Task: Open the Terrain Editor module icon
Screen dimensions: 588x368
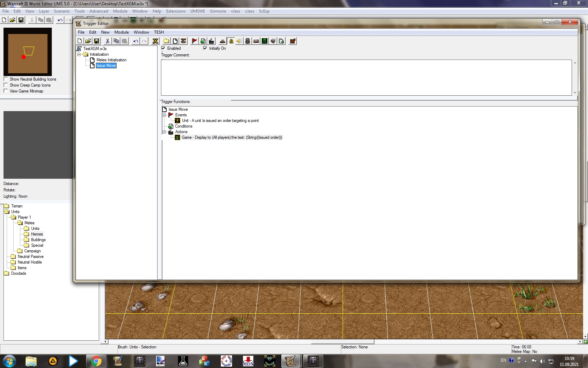Action: 223,41
